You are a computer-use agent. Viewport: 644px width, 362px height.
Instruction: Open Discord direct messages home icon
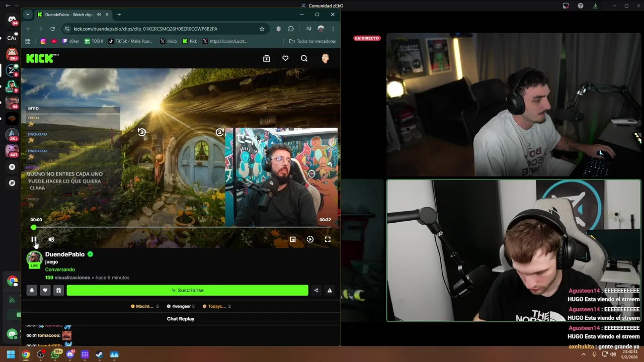click(x=12, y=20)
